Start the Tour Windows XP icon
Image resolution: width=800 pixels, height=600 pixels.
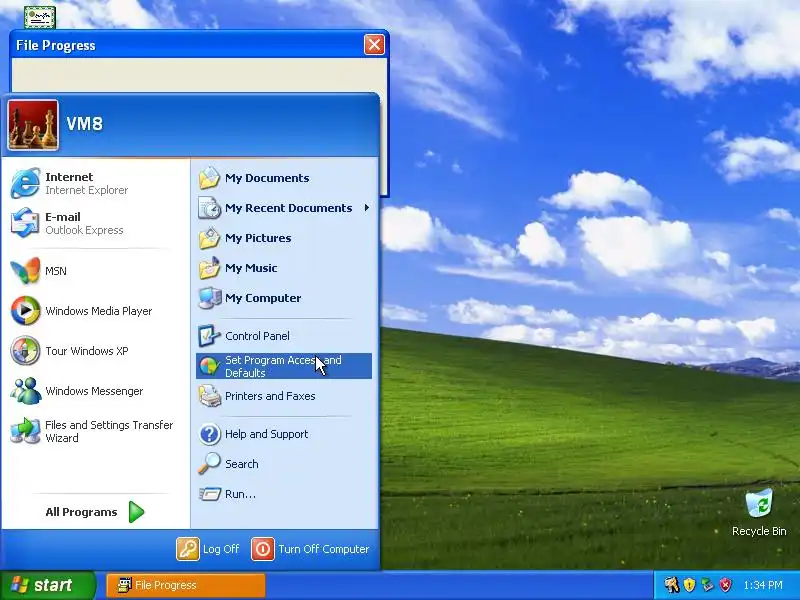25,351
